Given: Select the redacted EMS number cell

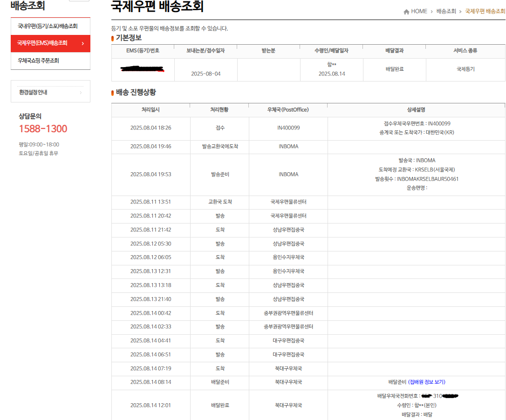Looking at the screenshot, I should (x=143, y=69).
